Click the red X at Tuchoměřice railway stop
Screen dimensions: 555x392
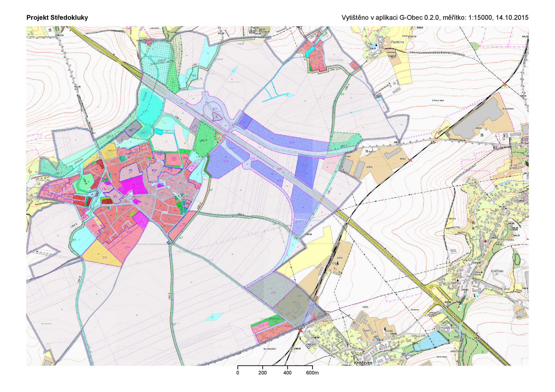click(x=436, y=138)
